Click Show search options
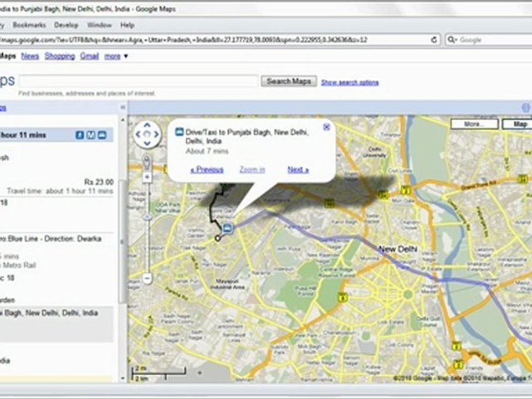 click(x=350, y=83)
